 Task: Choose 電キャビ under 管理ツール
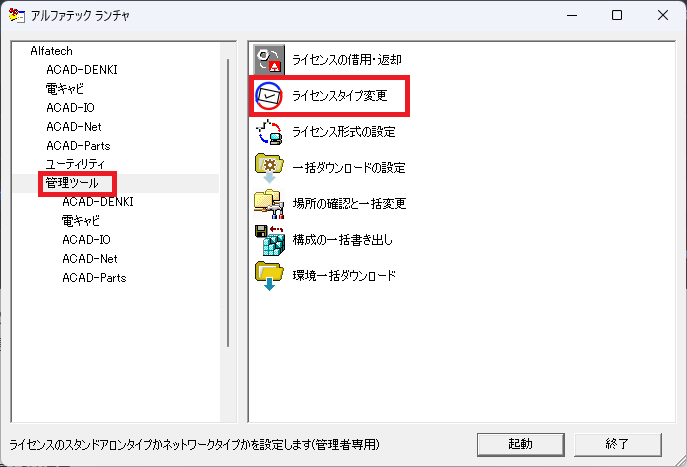pyautogui.click(x=82, y=221)
